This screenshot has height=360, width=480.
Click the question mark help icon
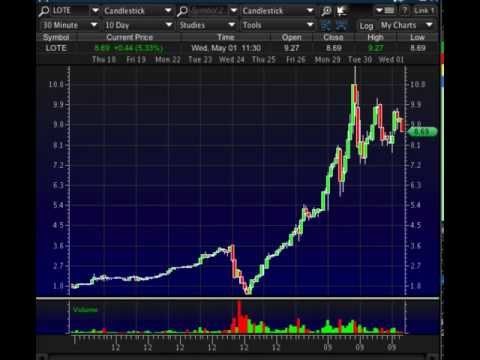tap(404, 11)
